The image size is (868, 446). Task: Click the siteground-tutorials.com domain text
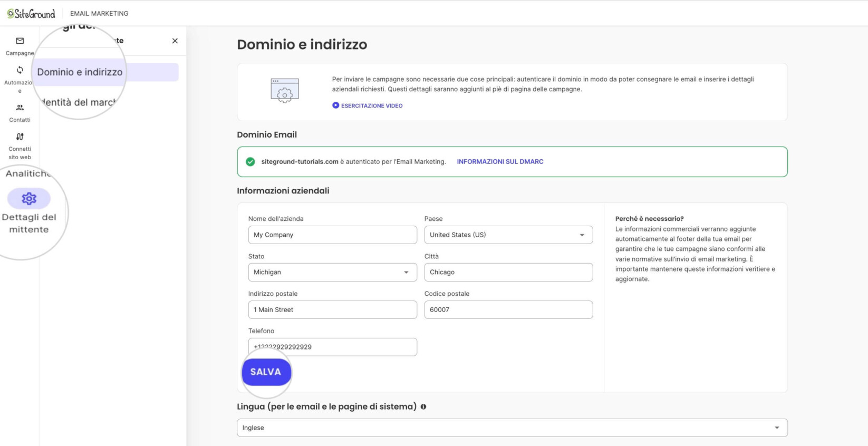tap(300, 162)
